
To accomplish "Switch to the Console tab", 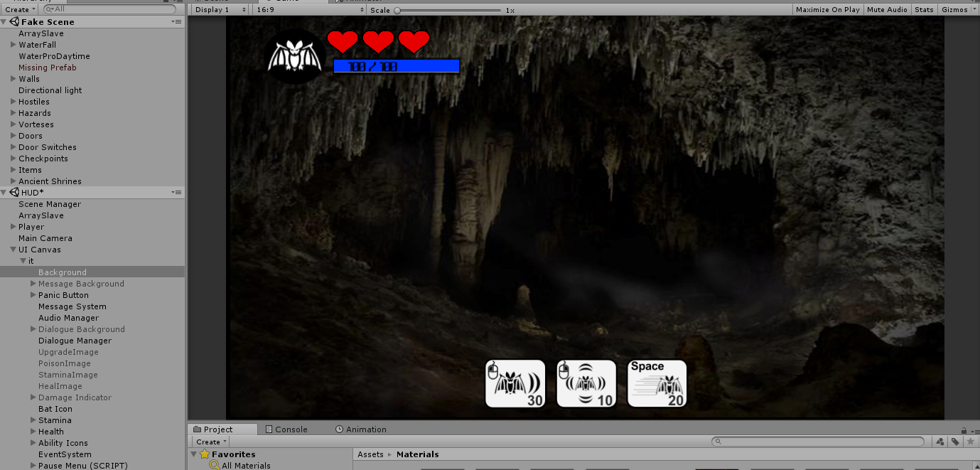I will pyautogui.click(x=289, y=429).
